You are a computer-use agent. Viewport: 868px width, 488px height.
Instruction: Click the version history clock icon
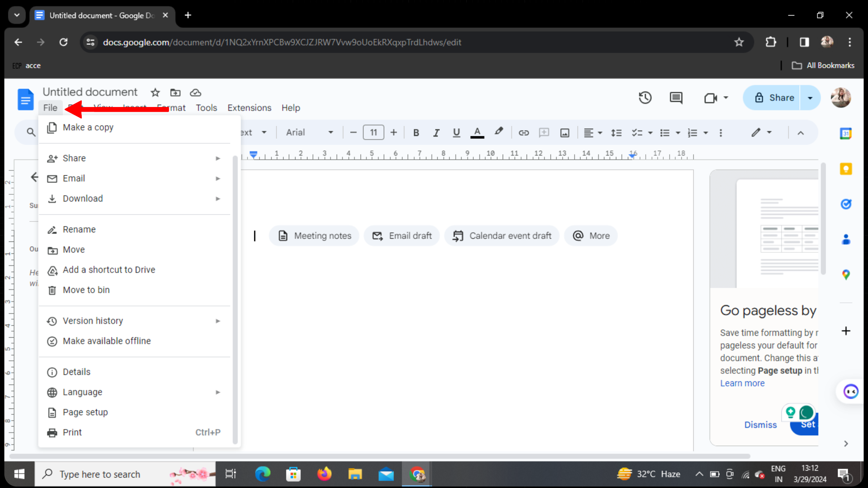point(645,98)
